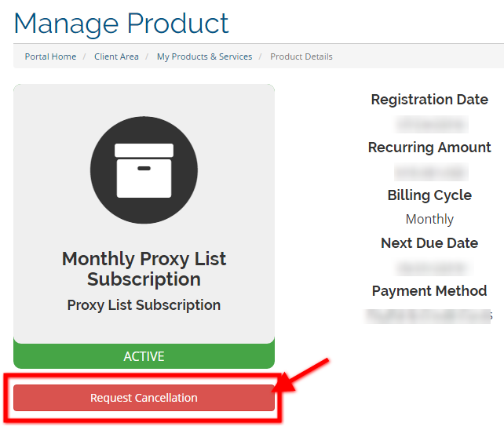Screen dimensions: 504x430
Task: Go to the Client Area breadcrumb
Action: [x=116, y=56]
